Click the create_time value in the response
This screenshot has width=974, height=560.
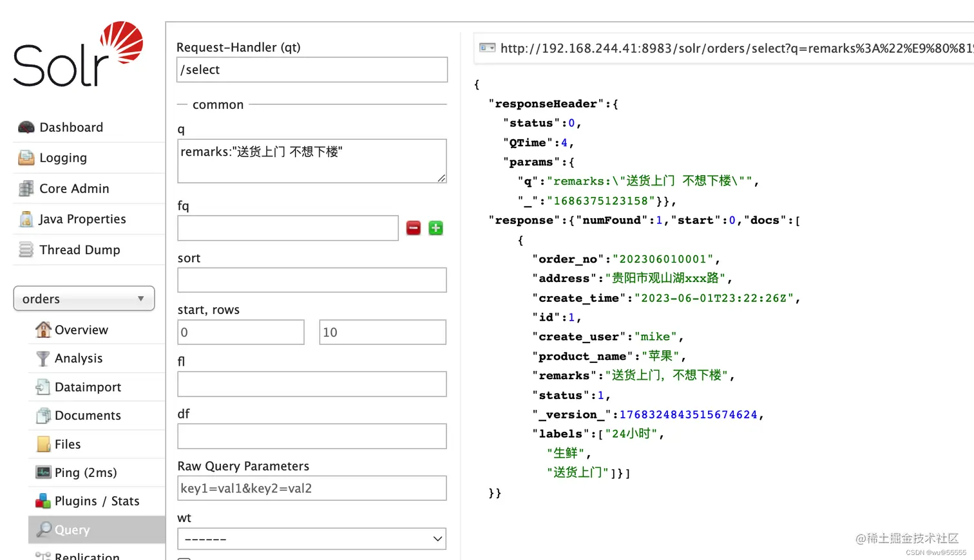[x=714, y=298]
